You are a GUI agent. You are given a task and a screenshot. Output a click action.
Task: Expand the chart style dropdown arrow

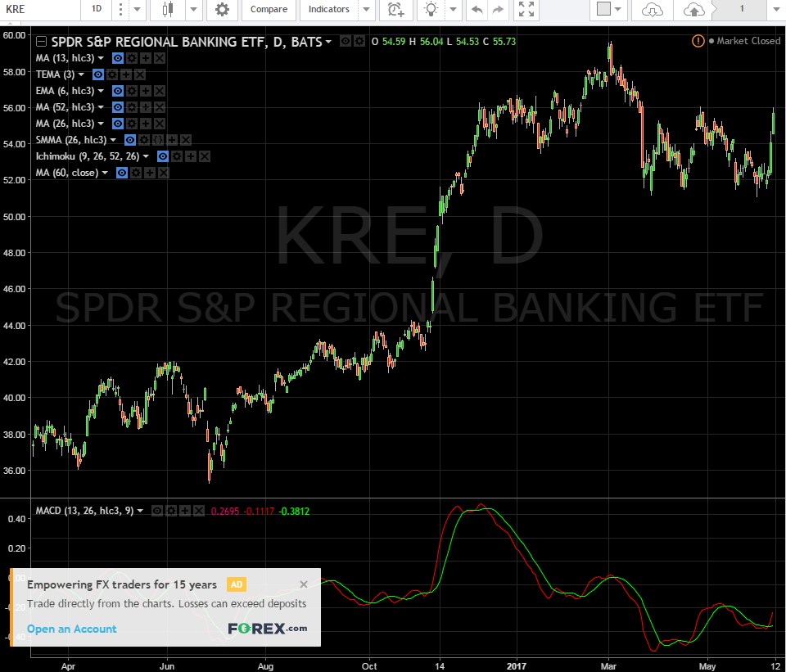193,9
